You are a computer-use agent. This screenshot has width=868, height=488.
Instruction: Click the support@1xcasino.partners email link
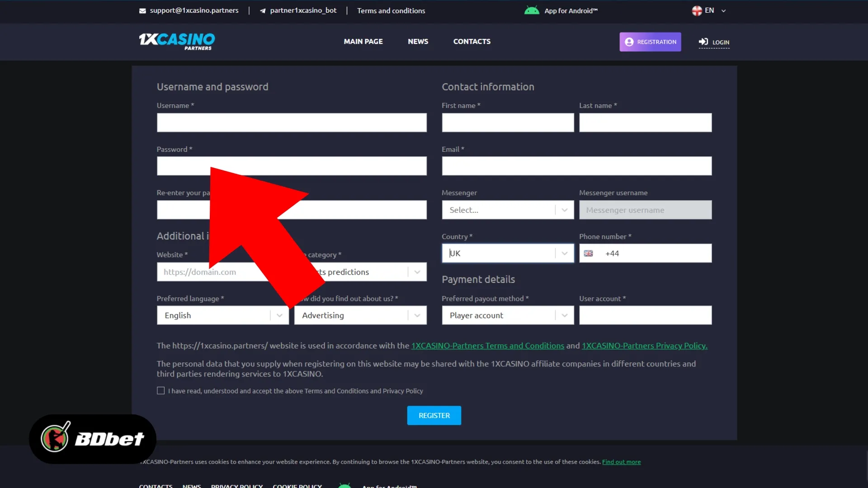click(x=194, y=10)
